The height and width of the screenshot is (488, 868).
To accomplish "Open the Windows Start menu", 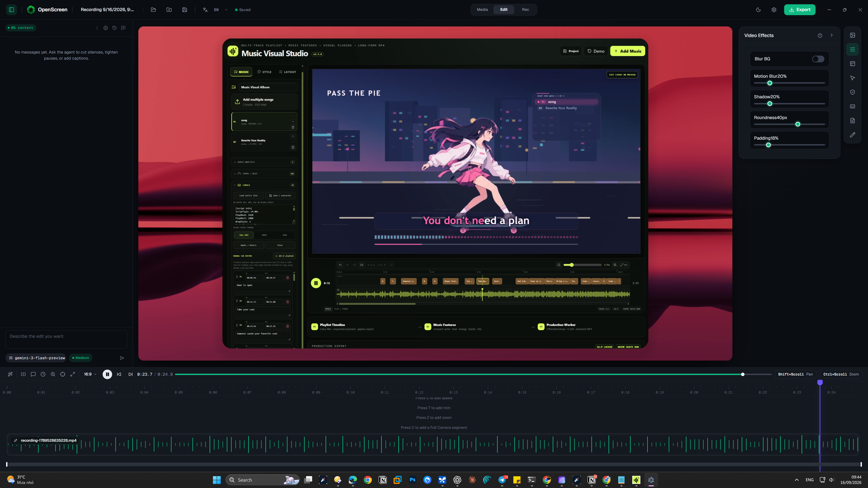I will tap(217, 480).
